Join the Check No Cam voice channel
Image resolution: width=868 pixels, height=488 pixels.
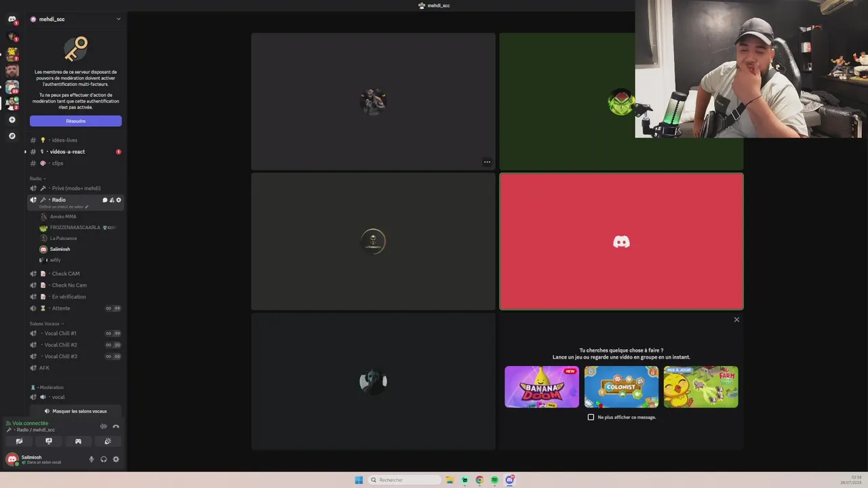point(75,285)
